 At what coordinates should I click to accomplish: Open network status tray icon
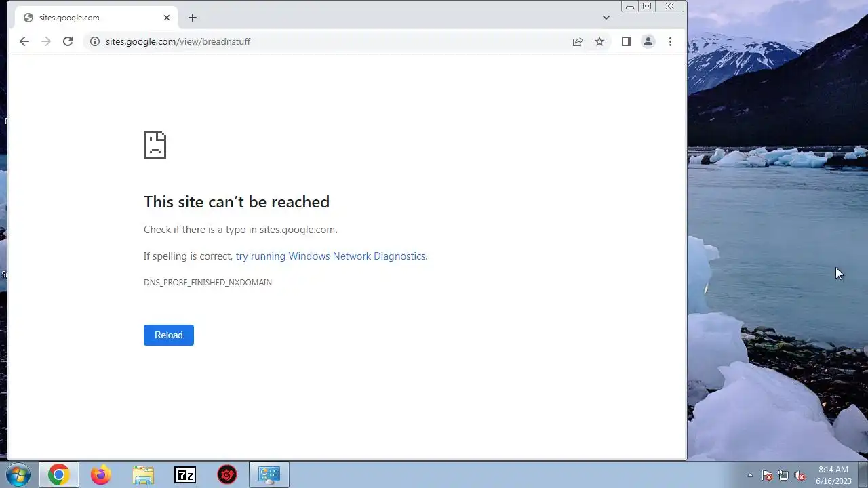click(x=783, y=476)
